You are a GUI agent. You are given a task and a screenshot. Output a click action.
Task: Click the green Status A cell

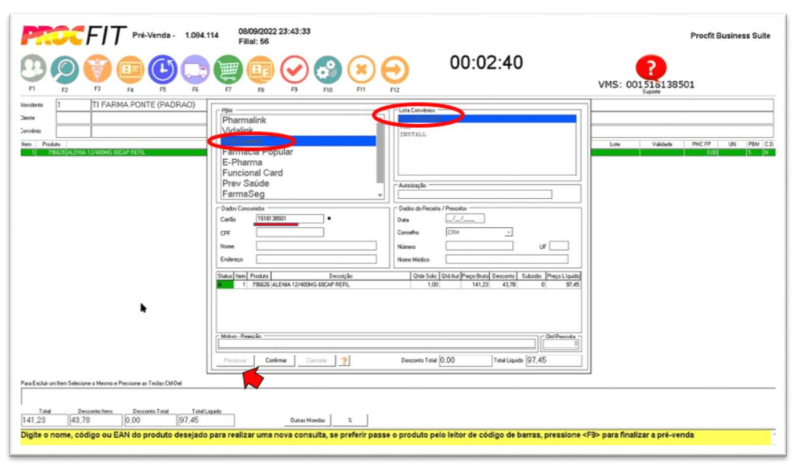click(225, 284)
